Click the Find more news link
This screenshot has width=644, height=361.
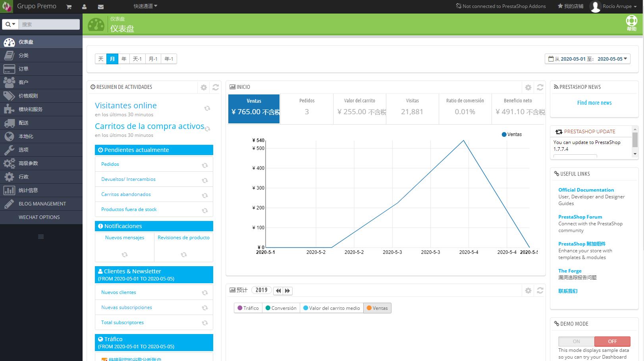(594, 103)
